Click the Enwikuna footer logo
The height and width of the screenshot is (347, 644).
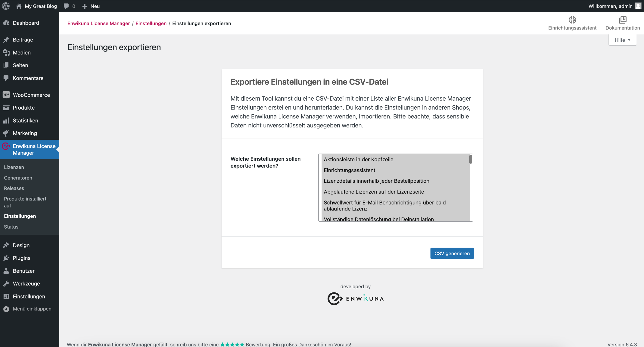[355, 298]
